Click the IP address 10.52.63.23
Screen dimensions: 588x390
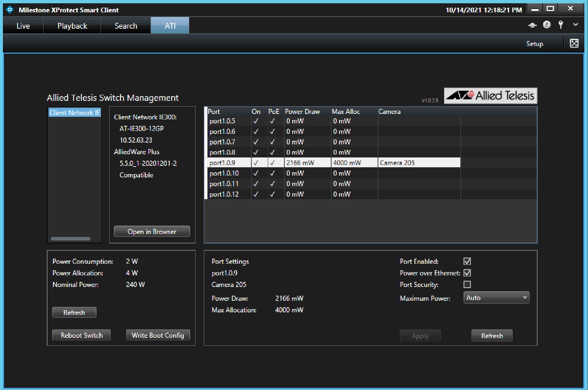[x=136, y=140]
